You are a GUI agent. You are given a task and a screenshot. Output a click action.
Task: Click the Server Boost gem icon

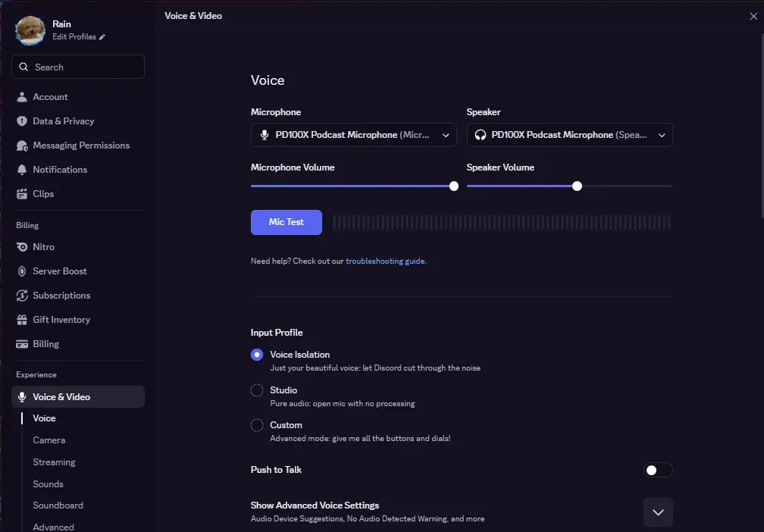21,271
